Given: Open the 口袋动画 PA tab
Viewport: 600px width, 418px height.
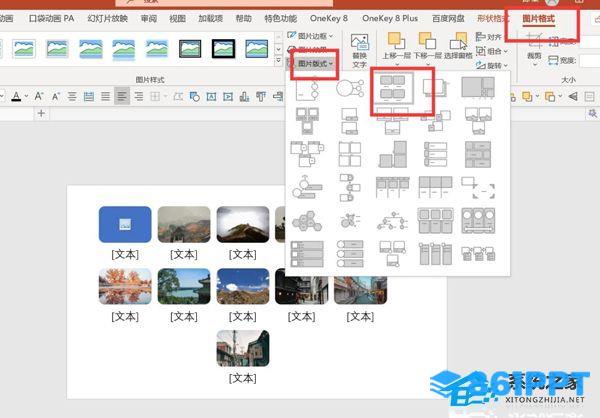Looking at the screenshot, I should [51, 18].
